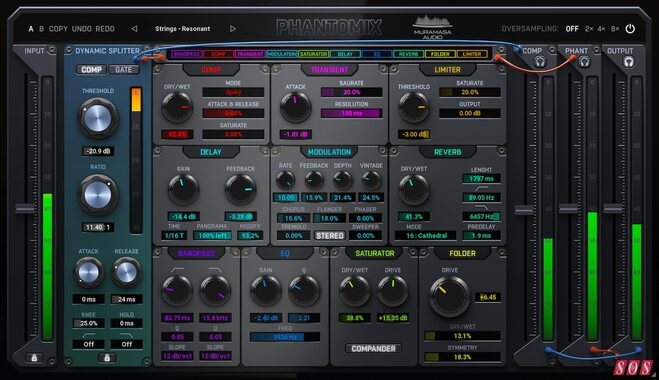Open the COMP module MODE selector
659x380 pixels.
pyautogui.click(x=233, y=92)
